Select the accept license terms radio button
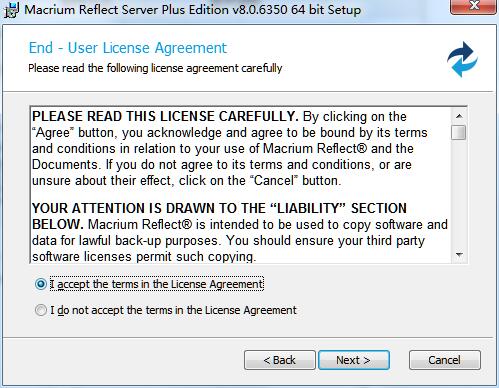 [x=41, y=284]
